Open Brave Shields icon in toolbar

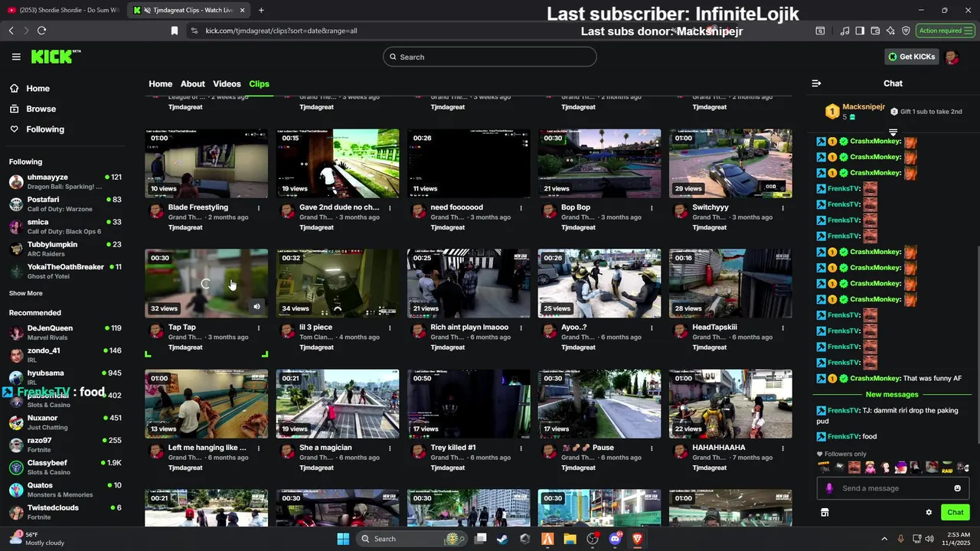[x=906, y=31]
